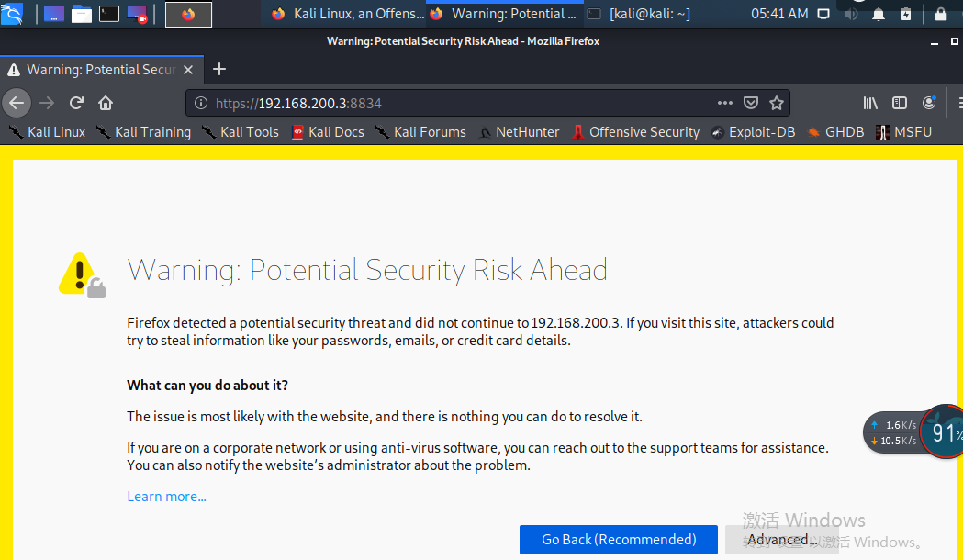
Task: Open the file manager from the panel
Action: pyautogui.click(x=82, y=14)
